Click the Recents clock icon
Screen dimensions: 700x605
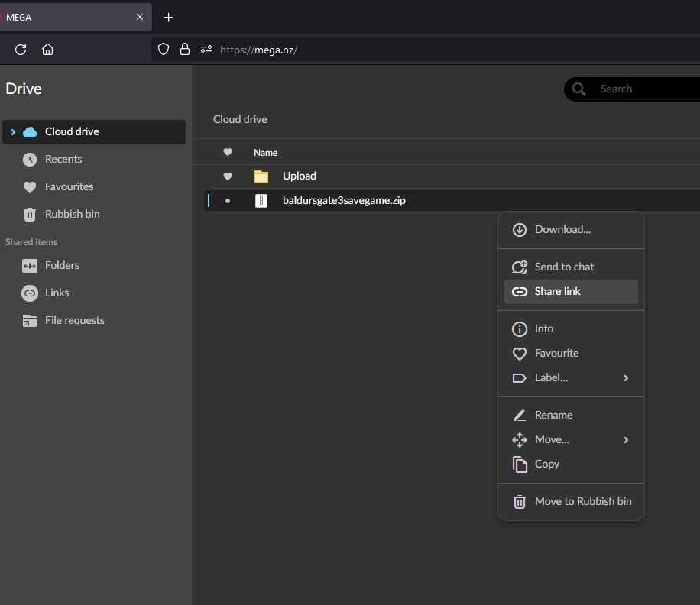coord(30,159)
